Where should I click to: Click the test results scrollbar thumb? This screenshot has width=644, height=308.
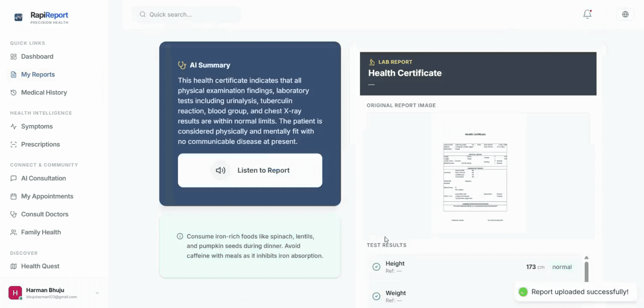click(x=587, y=271)
